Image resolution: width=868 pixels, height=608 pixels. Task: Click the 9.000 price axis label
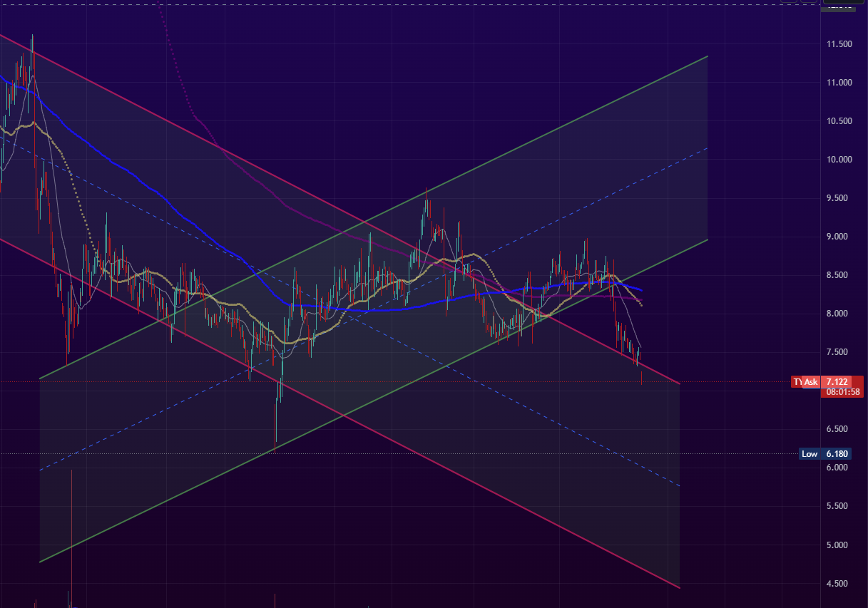839,237
